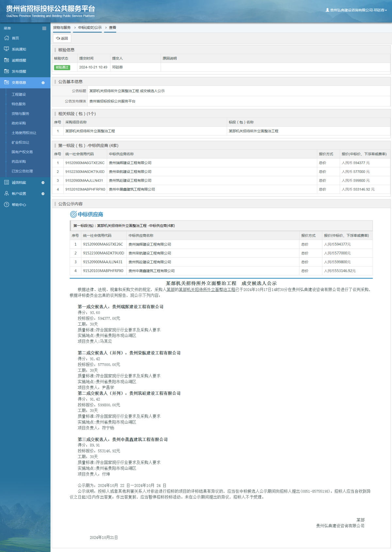Click the 中标(成交)公示 breadcrumb tab
The width and height of the screenshot is (392, 552).
pyautogui.click(x=90, y=28)
